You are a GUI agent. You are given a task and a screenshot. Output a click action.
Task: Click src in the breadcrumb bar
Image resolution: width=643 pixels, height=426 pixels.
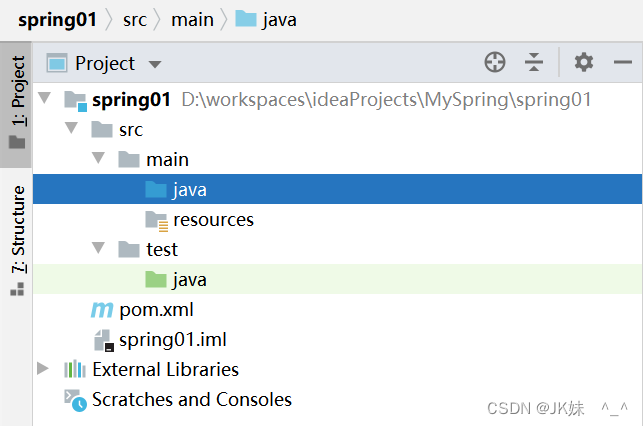click(135, 20)
